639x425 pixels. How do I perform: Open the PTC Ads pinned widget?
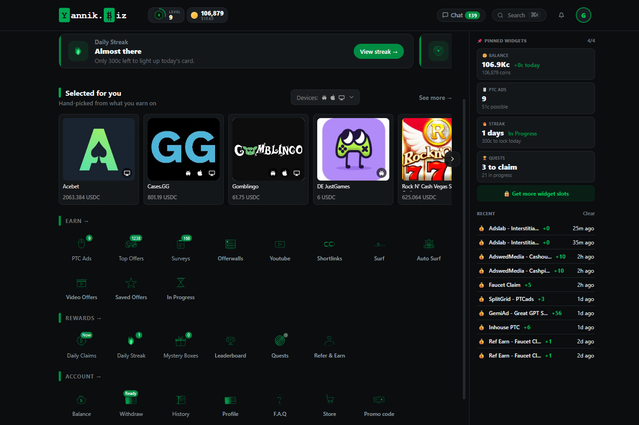coord(536,98)
